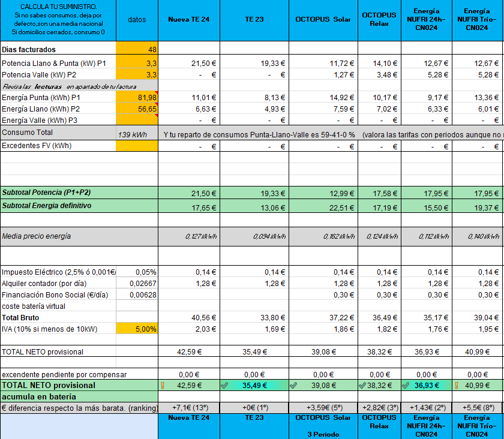The image size is (504, 439).
Task: Select the OCTOPUS Relax top header cell
Action: tap(380, 20)
